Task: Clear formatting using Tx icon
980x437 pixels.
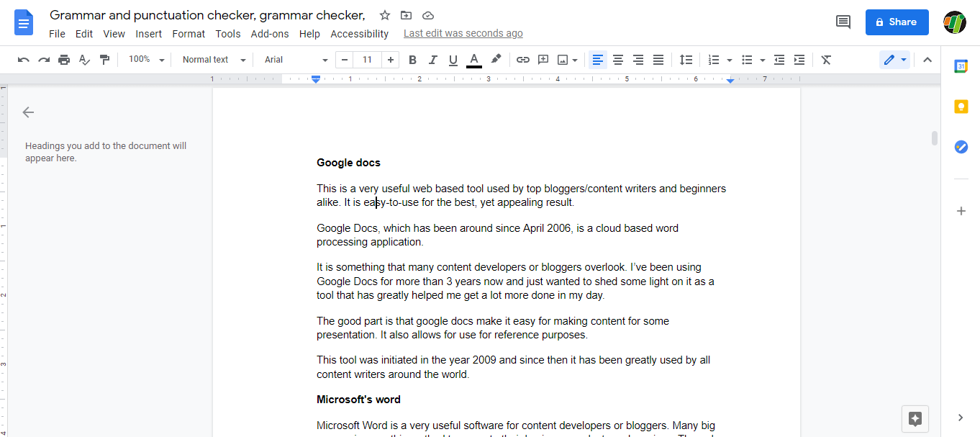Action: click(826, 60)
